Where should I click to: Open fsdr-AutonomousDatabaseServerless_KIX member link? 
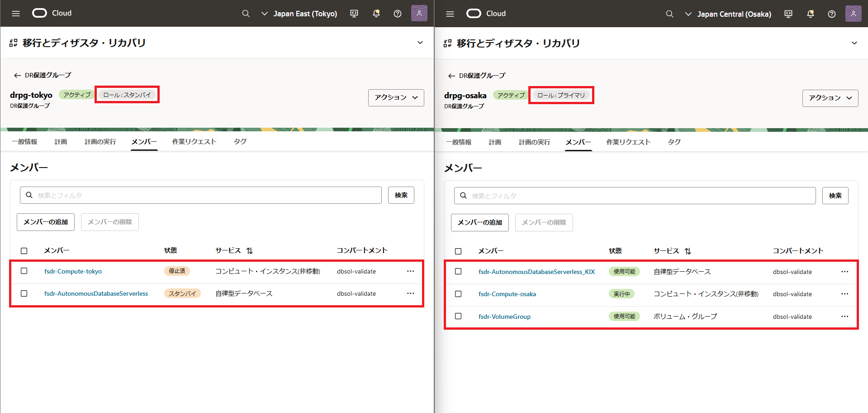[x=536, y=272]
